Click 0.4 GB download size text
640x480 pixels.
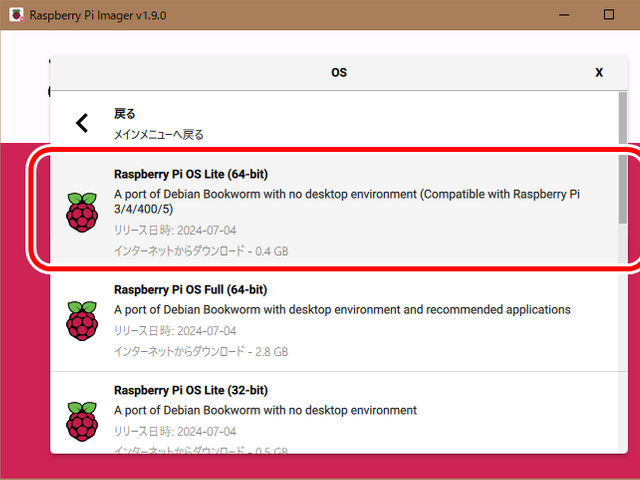[x=271, y=251]
